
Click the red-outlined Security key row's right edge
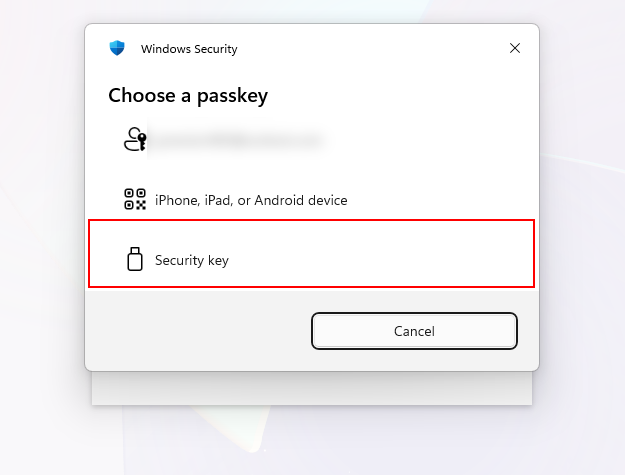click(x=528, y=254)
